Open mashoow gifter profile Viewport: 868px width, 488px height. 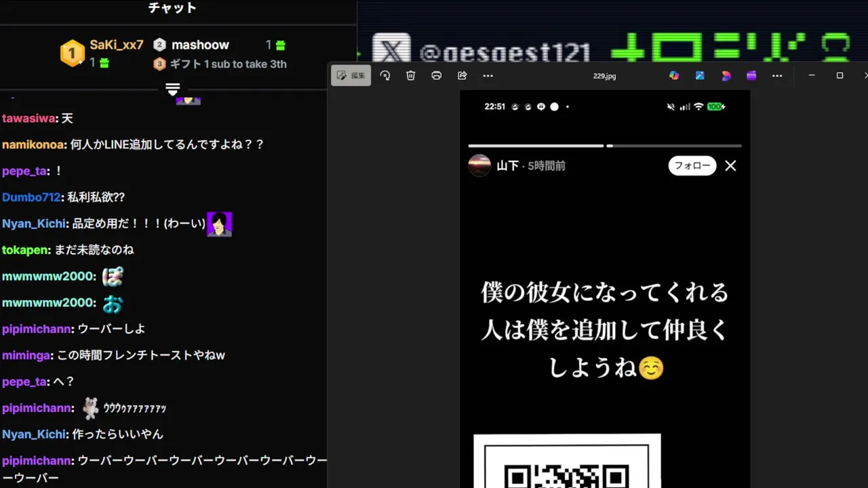tap(200, 45)
